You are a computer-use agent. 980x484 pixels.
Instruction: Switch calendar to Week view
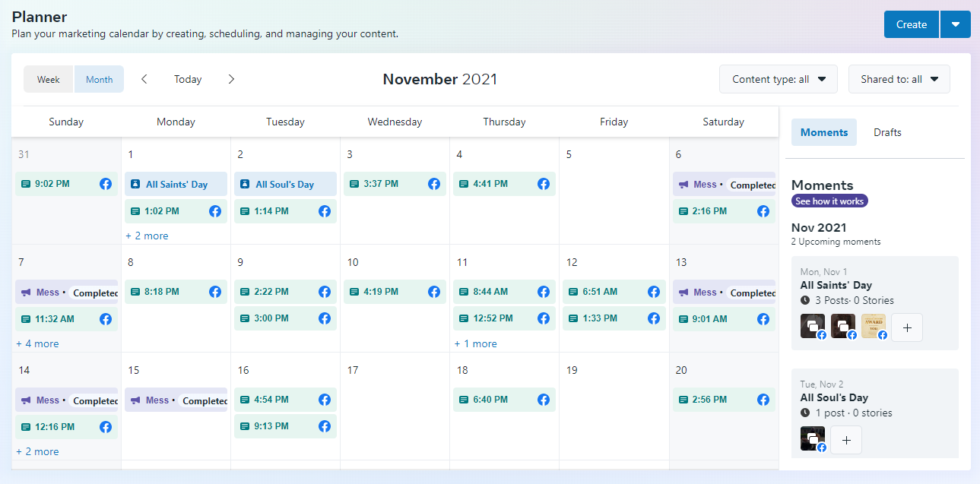49,79
